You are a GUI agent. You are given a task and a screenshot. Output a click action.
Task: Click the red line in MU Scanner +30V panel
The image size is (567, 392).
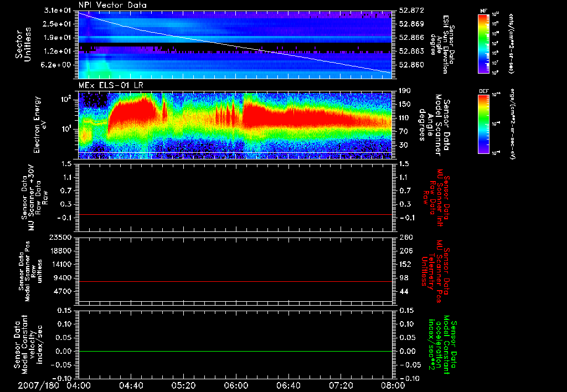(x=235, y=214)
